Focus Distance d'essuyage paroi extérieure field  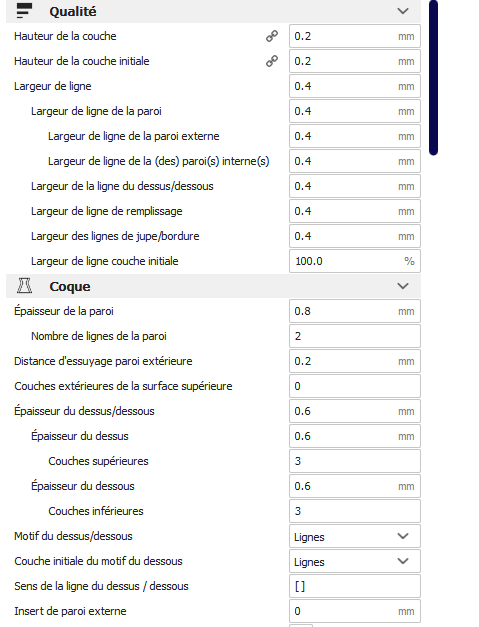(x=355, y=361)
